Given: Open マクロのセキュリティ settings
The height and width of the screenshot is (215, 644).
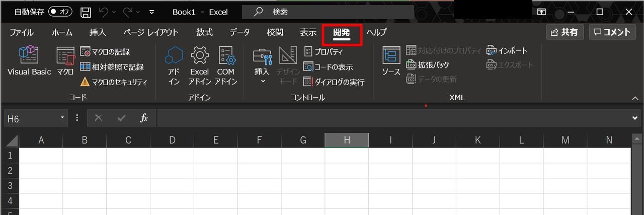Looking at the screenshot, I should click(113, 82).
